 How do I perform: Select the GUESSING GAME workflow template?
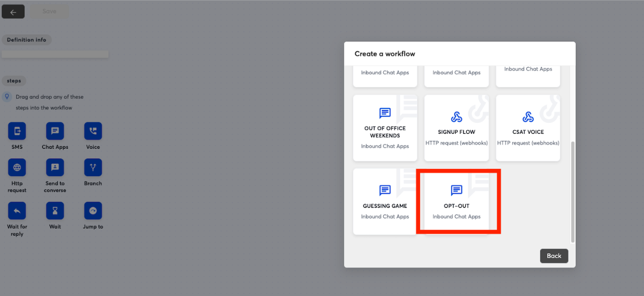pos(385,201)
